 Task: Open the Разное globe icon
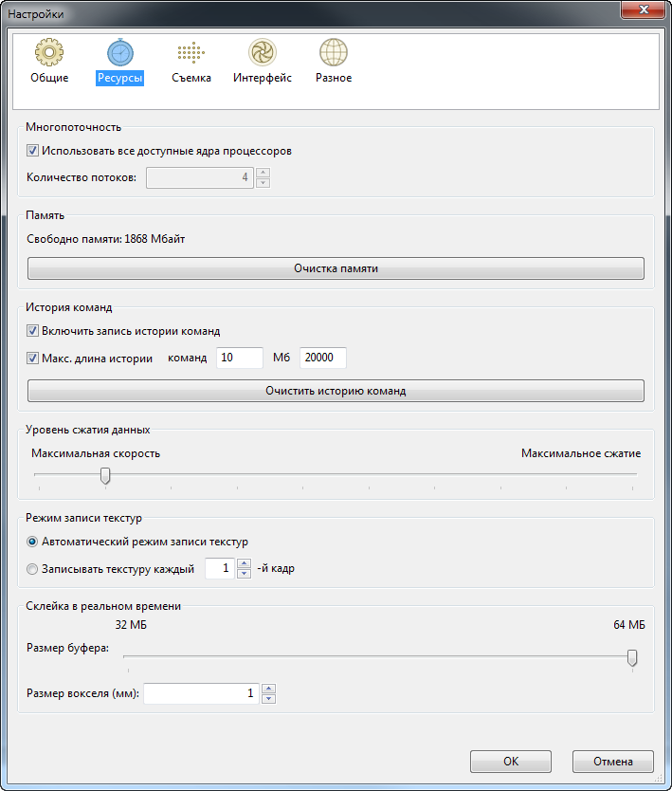coord(334,52)
